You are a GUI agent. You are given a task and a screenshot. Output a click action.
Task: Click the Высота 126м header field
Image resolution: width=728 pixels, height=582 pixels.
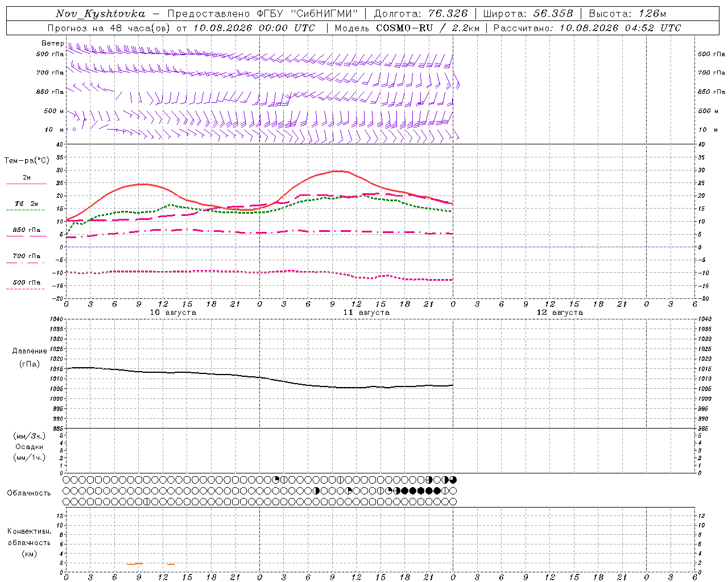tap(627, 14)
